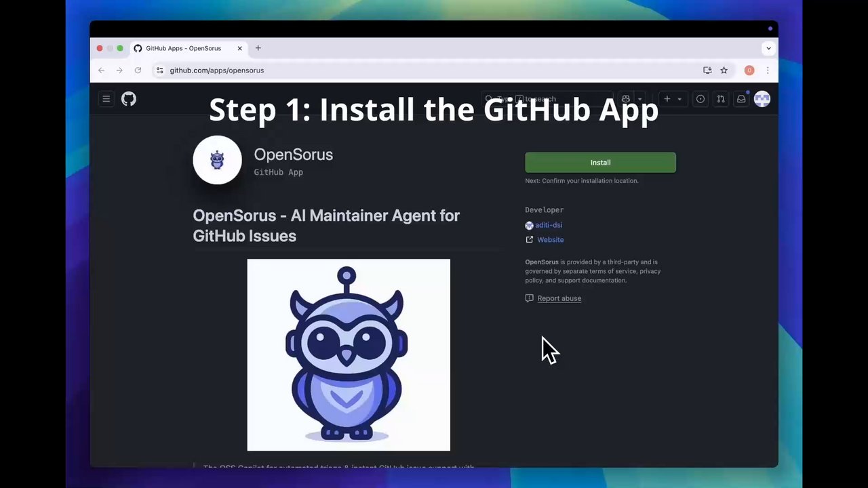Open the GitHub hamburger navigation menu

pyautogui.click(x=106, y=99)
